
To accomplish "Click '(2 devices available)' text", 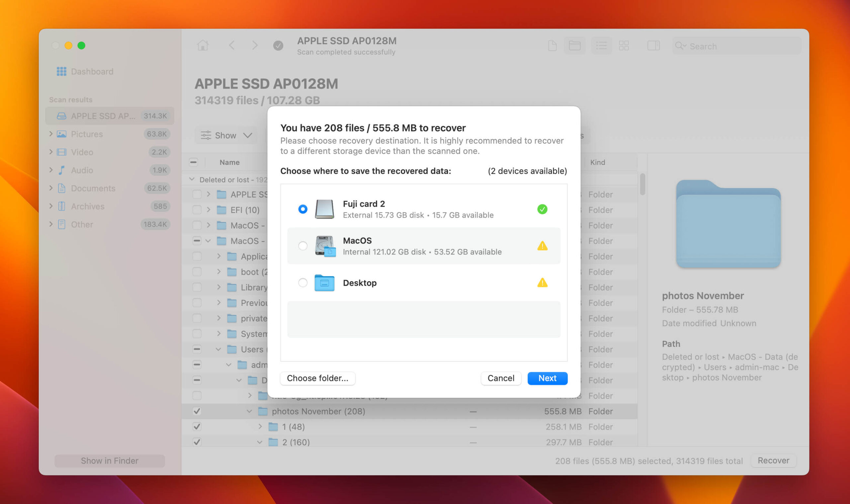I will point(527,171).
